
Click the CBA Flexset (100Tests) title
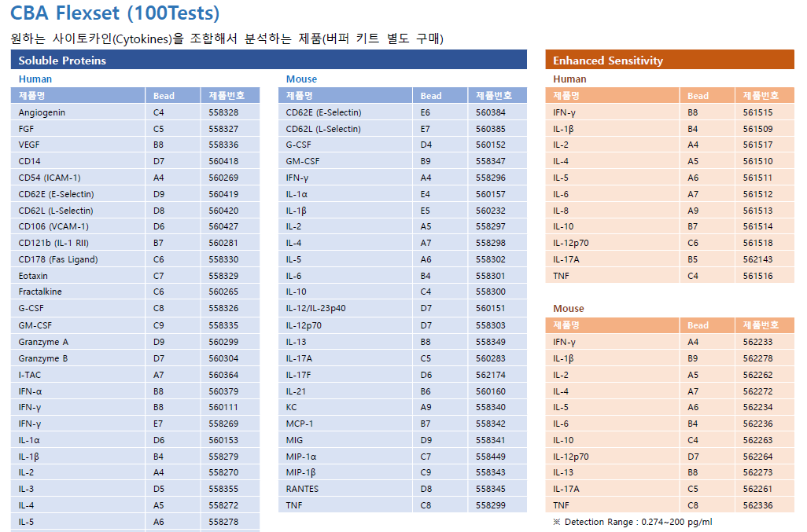pyautogui.click(x=115, y=13)
